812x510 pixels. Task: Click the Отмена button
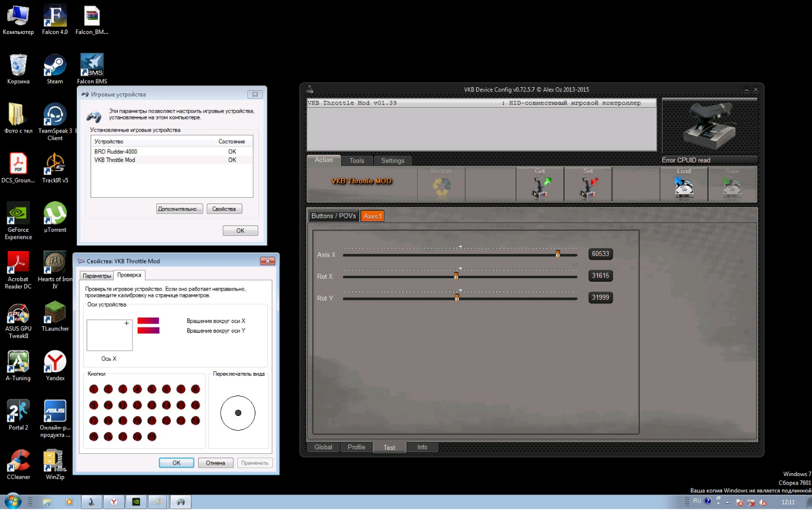pos(216,463)
